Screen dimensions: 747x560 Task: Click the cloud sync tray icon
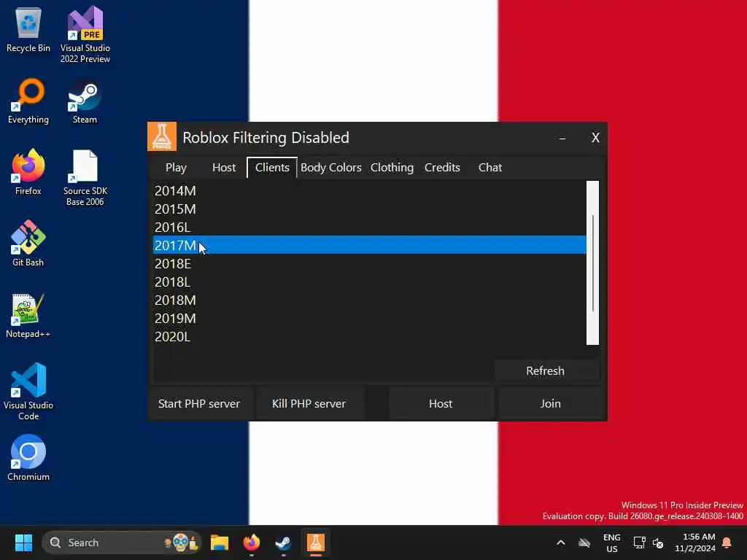pos(584,542)
